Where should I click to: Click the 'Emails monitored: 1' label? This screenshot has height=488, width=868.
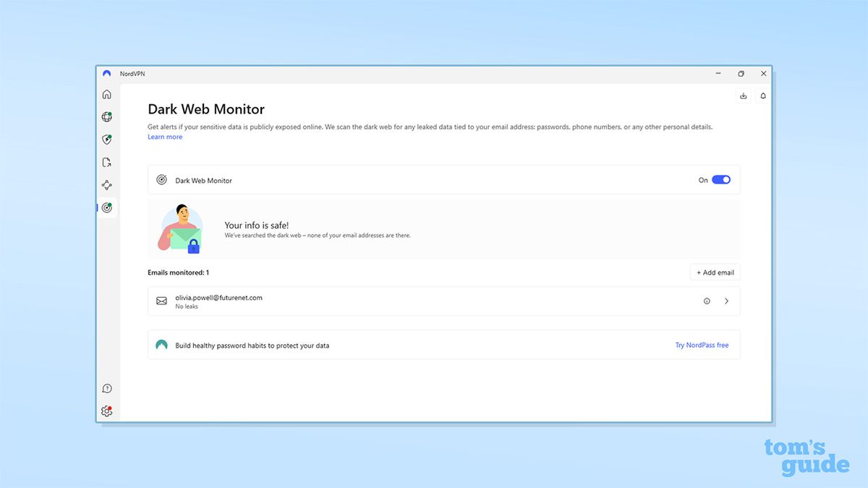(178, 273)
